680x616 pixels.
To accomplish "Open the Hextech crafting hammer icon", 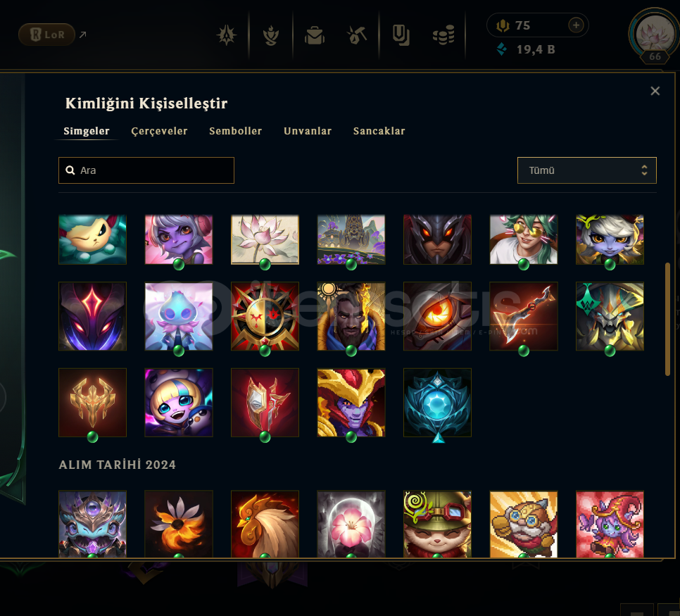I will click(357, 36).
